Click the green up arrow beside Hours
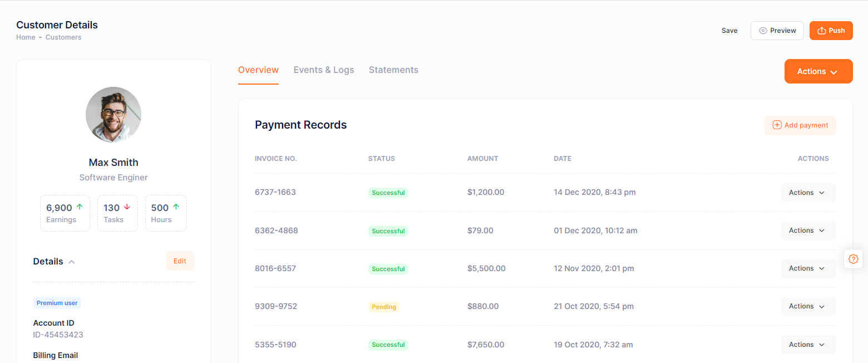Screen dimensions: 868x363 176,207
